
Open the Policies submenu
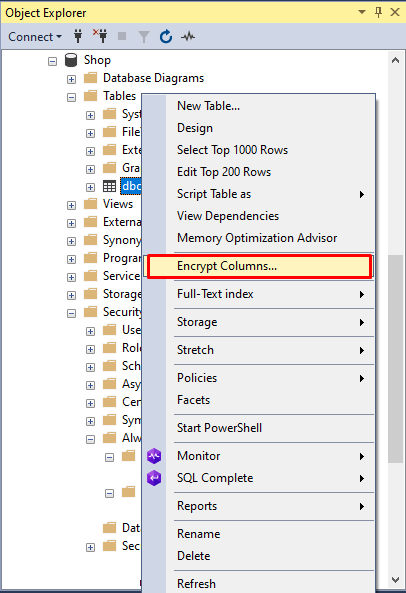coord(270,378)
